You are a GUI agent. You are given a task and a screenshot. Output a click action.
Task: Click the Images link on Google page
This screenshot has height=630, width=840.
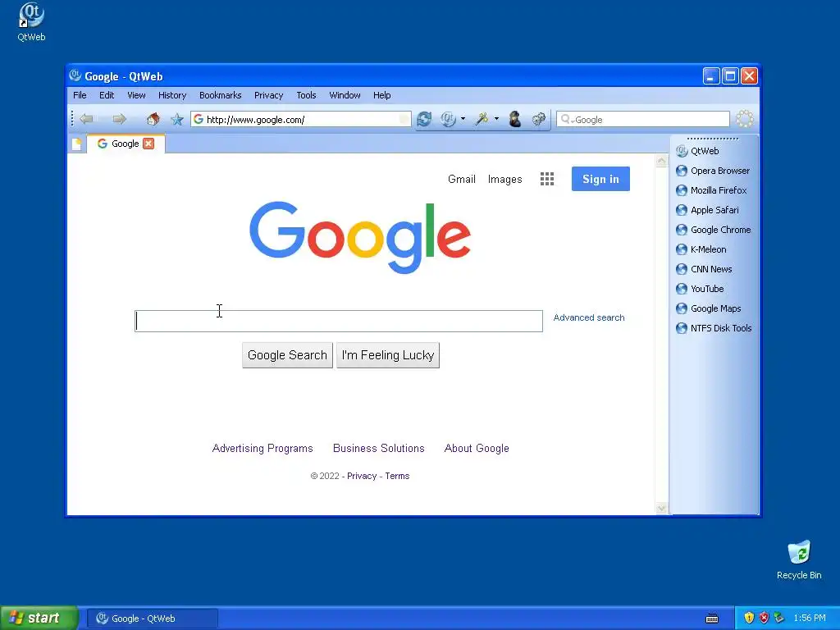[x=504, y=179]
